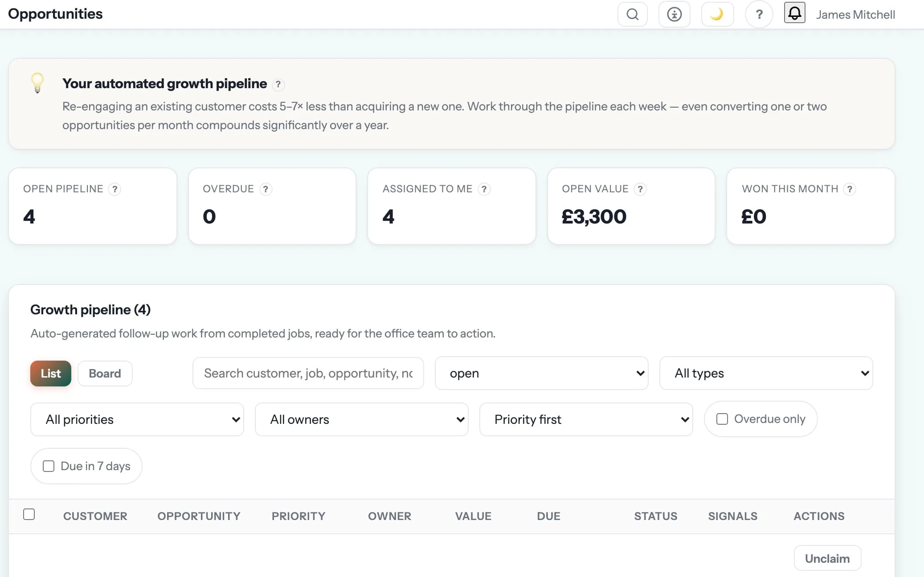Image resolution: width=924 pixels, height=577 pixels.
Task: Click the lightbulb icon in the banner
Action: point(37,83)
